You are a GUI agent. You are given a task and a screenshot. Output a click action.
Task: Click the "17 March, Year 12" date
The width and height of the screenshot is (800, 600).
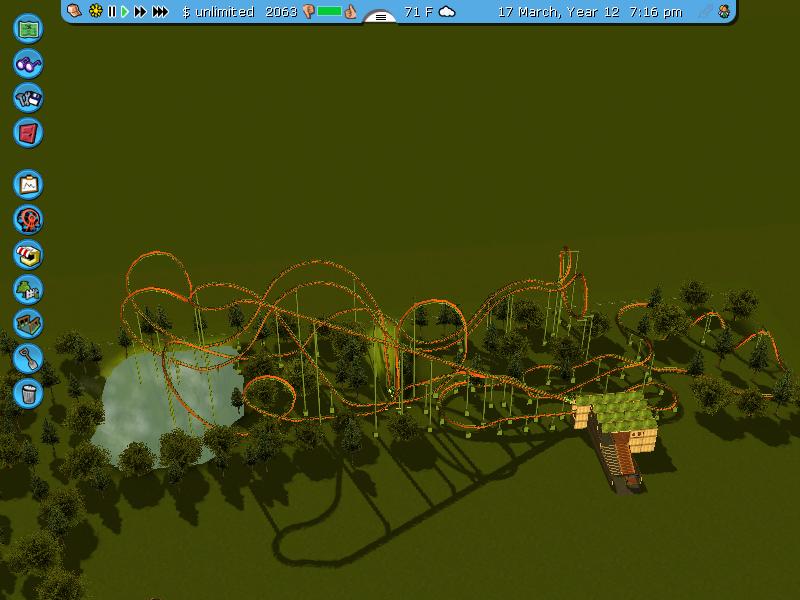[558, 12]
